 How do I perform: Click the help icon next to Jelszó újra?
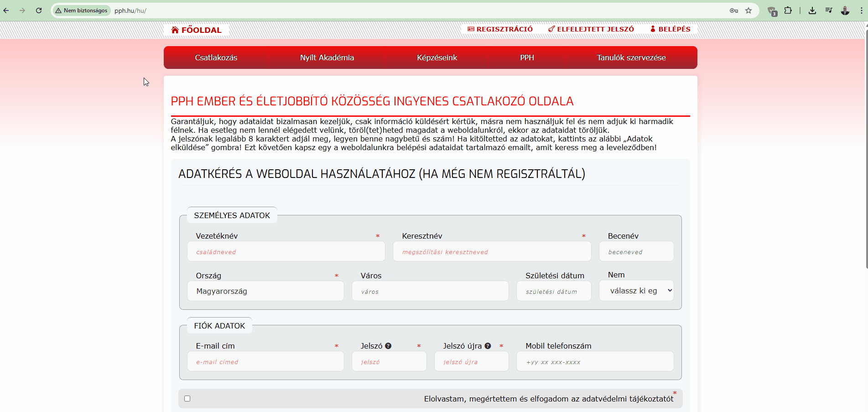[x=488, y=346]
